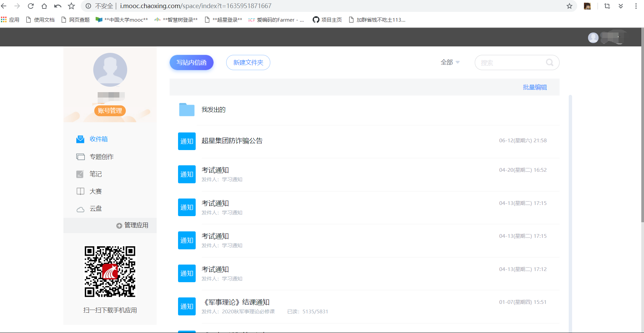
Task: Open the 全部 filter dropdown
Action: (450, 62)
